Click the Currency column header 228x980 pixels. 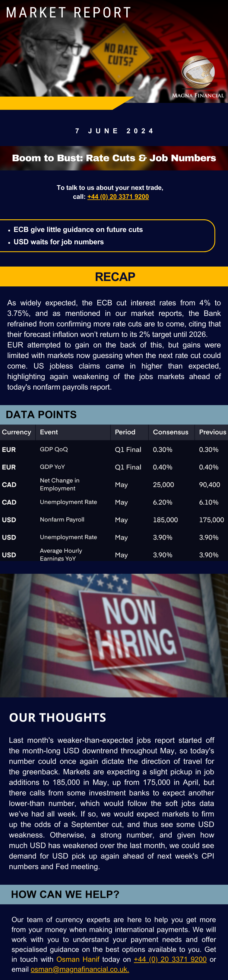coord(16,432)
